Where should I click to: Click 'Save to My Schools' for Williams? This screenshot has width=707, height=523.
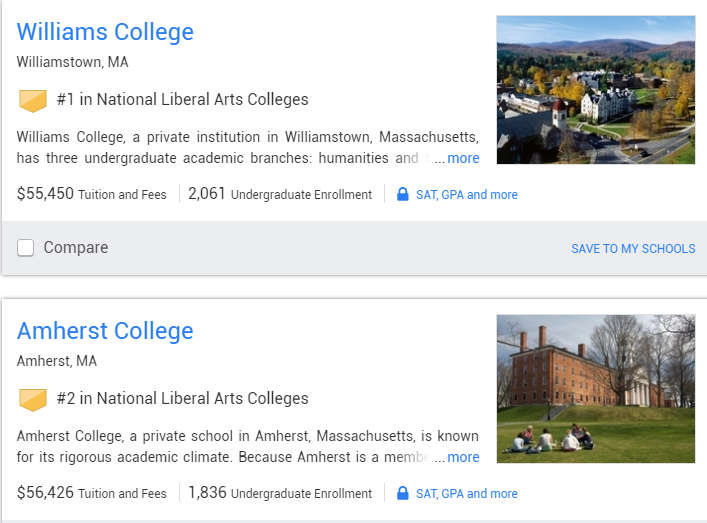(x=633, y=249)
